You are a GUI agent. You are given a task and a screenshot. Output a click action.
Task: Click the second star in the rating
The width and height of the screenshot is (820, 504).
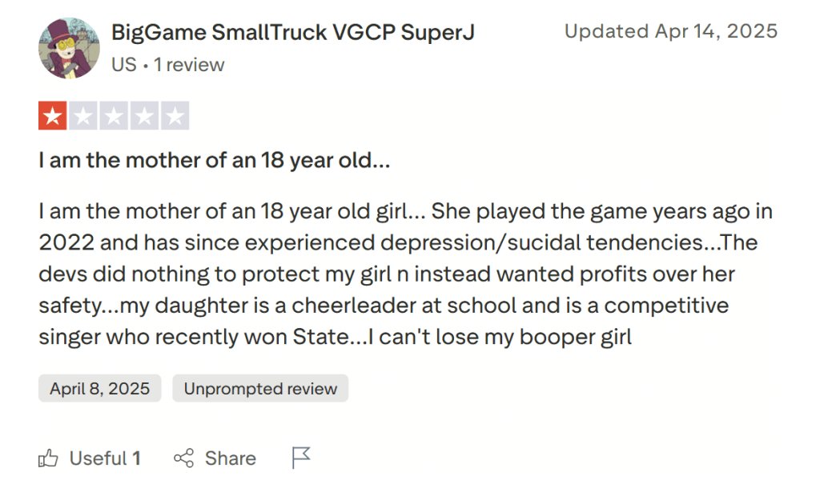coord(82,115)
